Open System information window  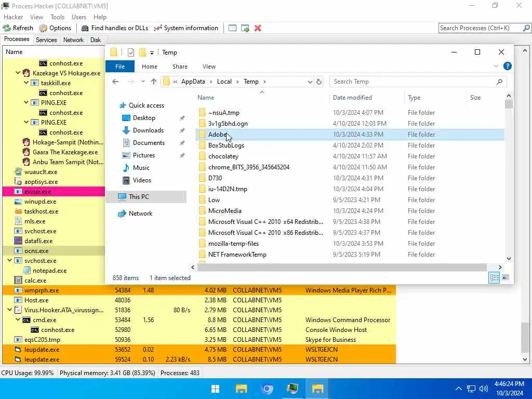(x=186, y=28)
